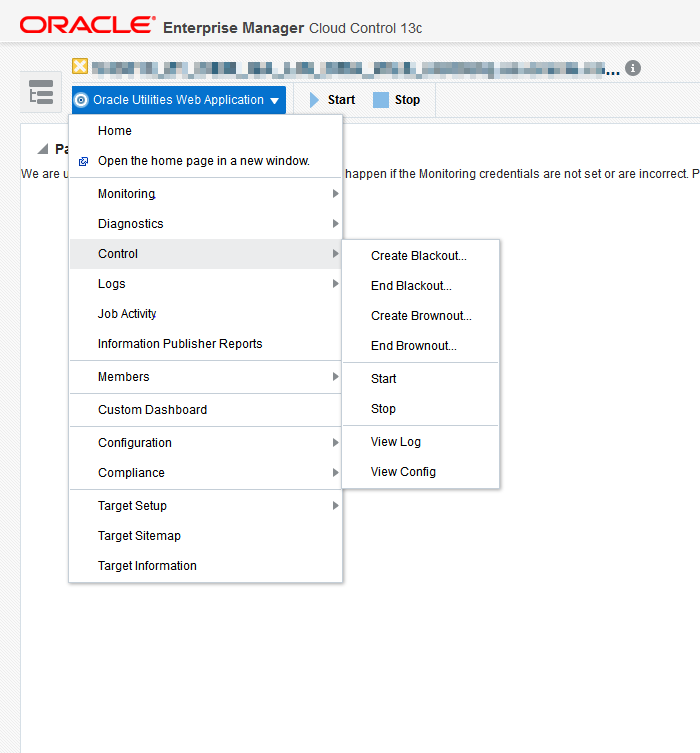Choose Create Brownout... in Control submenu
This screenshot has width=700, height=753.
coord(421,316)
